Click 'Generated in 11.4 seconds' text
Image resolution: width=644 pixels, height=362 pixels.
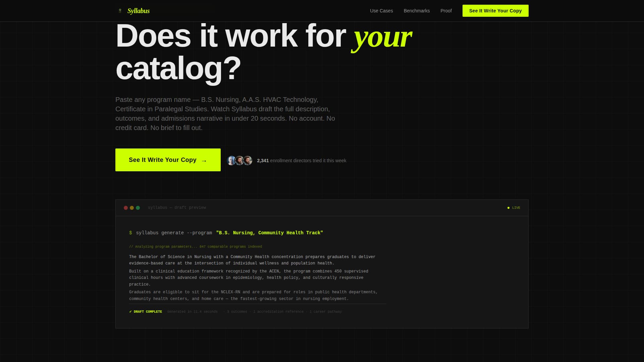[193, 312]
